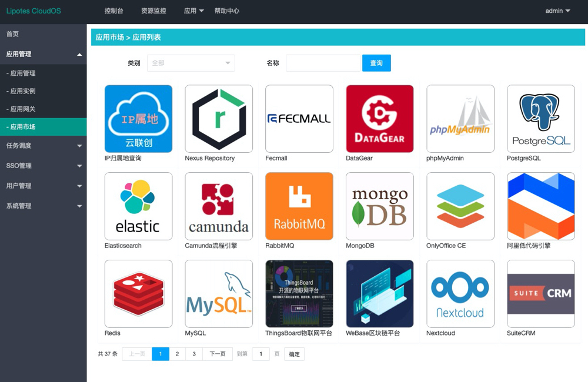
Task: Click the OnlyOffice CE name label
Action: [446, 246]
